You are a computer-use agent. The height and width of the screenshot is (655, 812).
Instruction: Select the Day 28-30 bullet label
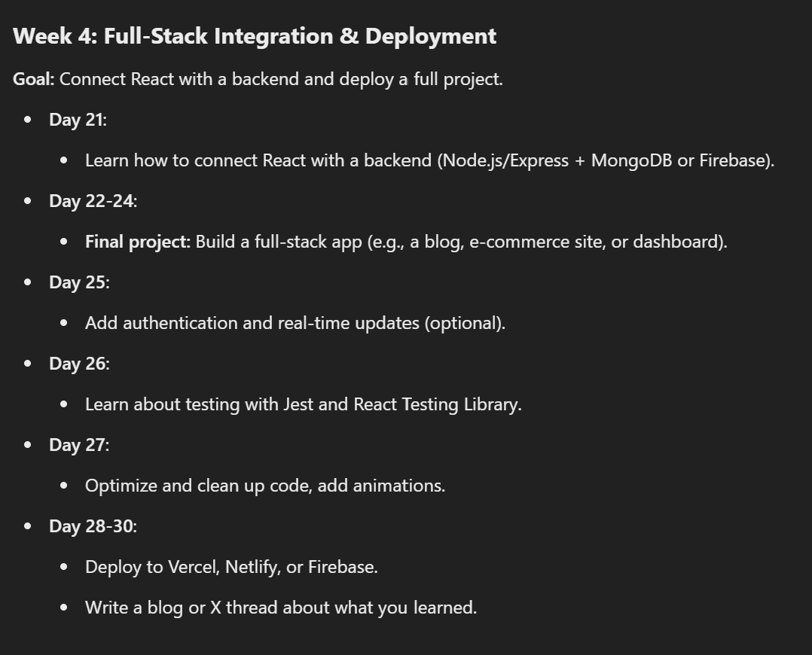(93, 526)
